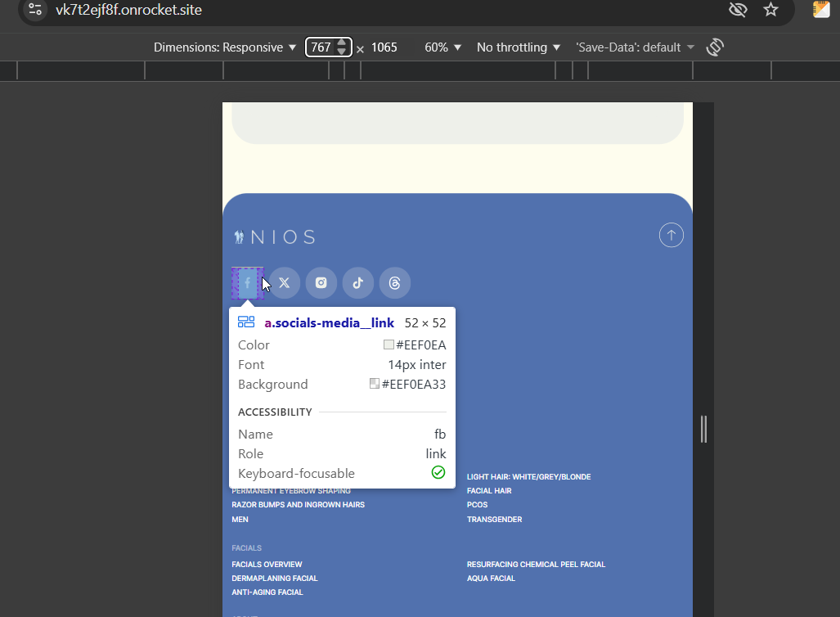
Task: Click the viewport resize handle on right edge
Action: click(703, 429)
